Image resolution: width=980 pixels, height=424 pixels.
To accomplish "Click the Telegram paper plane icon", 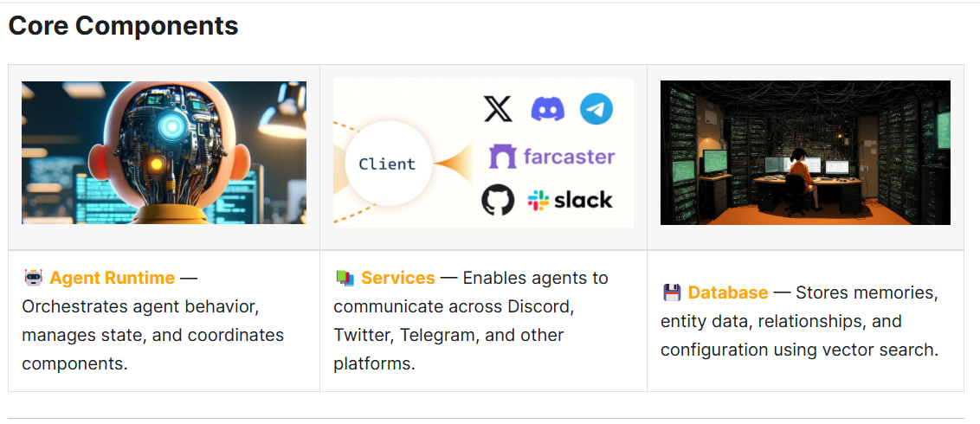I will 596,109.
